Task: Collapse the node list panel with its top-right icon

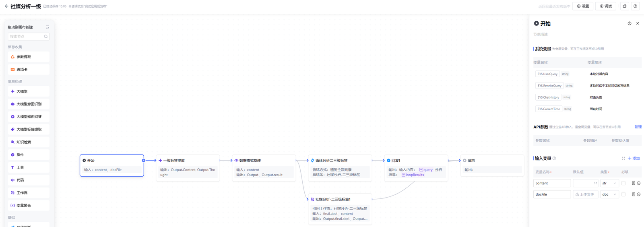Action: 47,27
